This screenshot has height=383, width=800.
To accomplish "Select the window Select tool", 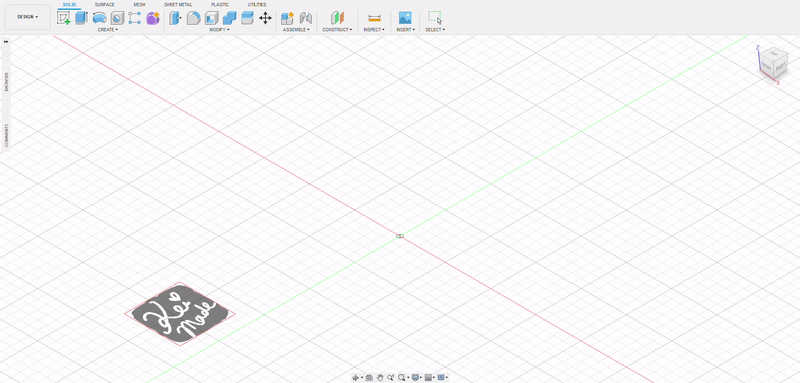I will (435, 18).
